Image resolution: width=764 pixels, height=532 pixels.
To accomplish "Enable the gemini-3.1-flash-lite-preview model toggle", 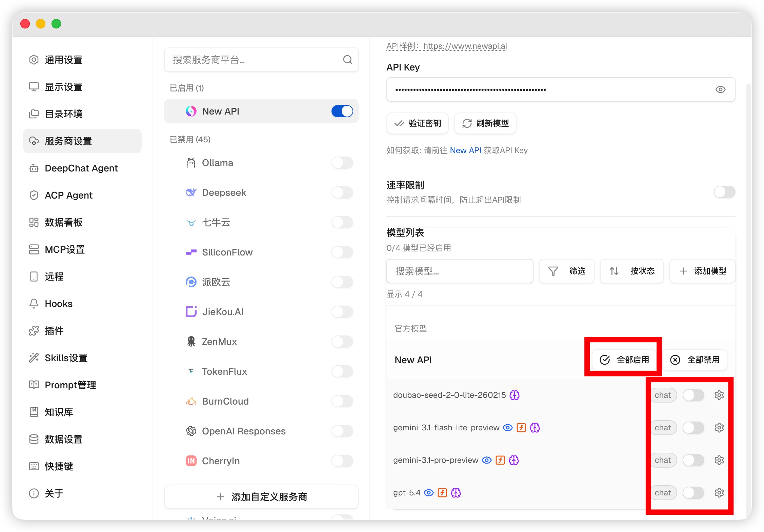I will click(693, 428).
